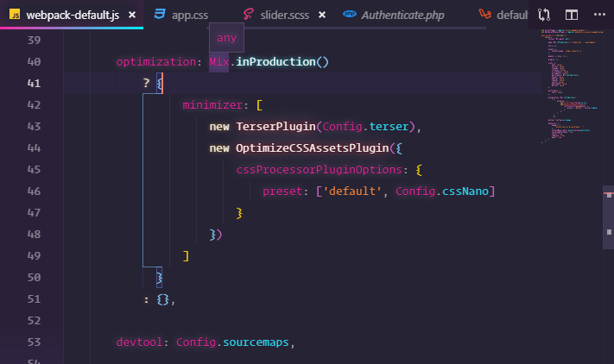Click the 'any' type hover tooltip
The height and width of the screenshot is (364, 614).
[227, 38]
